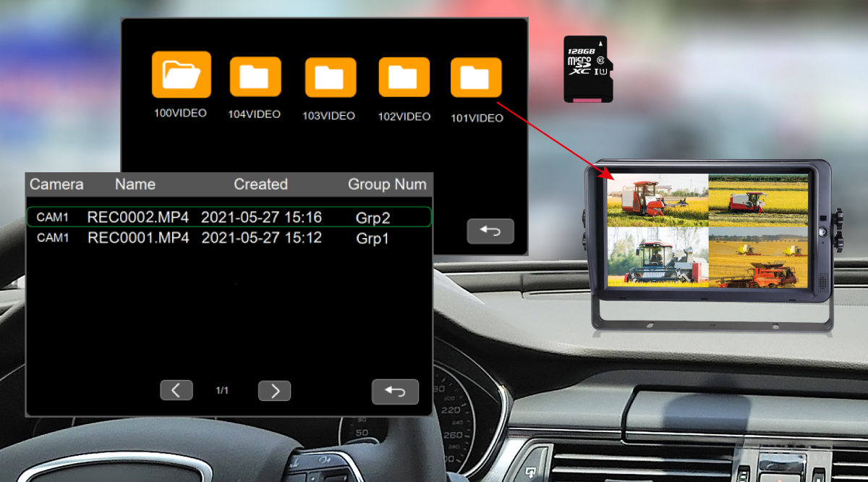Click the back arrow below the file list
868x482 pixels.
(x=395, y=390)
